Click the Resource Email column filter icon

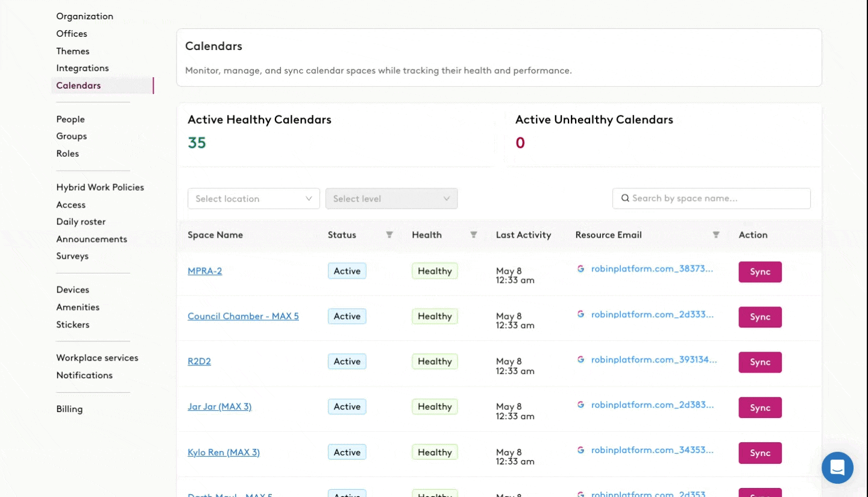[x=716, y=235]
